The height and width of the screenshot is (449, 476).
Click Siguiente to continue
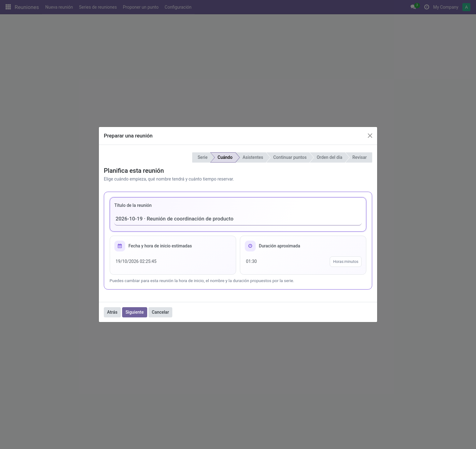click(134, 312)
